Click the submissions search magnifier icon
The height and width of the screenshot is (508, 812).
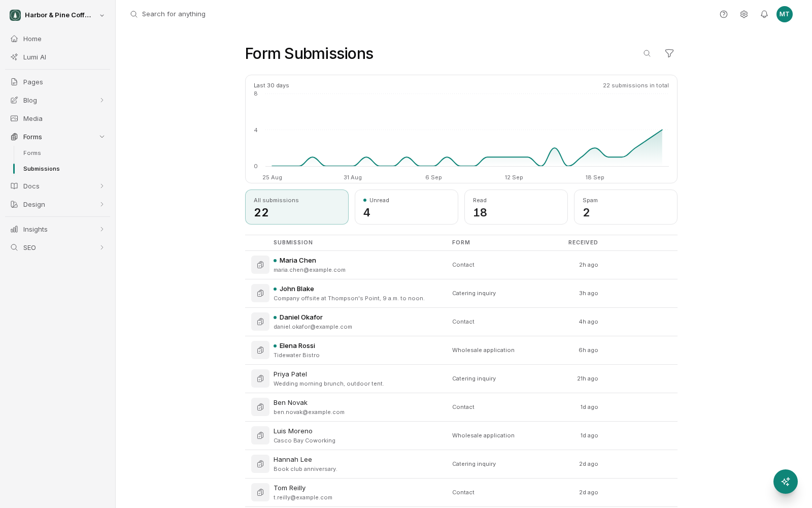click(647, 53)
